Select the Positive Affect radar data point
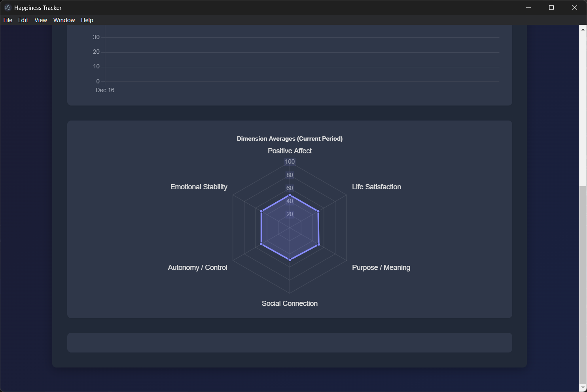This screenshot has height=392, width=587. click(290, 195)
